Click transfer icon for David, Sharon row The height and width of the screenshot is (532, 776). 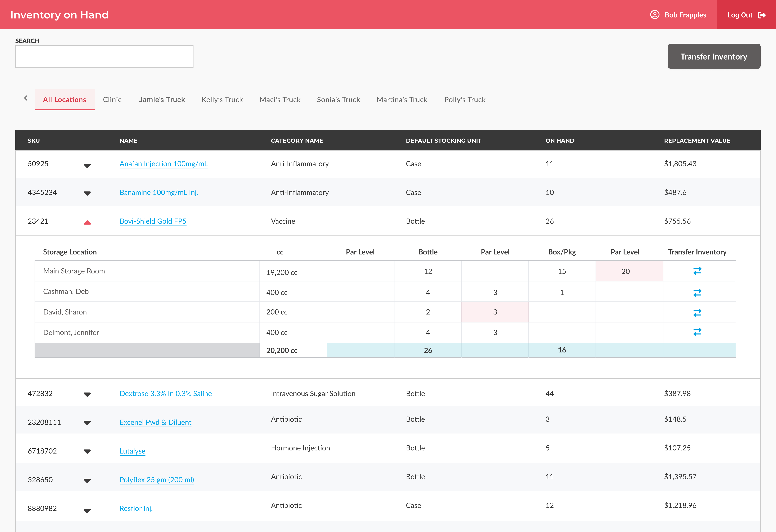(697, 313)
